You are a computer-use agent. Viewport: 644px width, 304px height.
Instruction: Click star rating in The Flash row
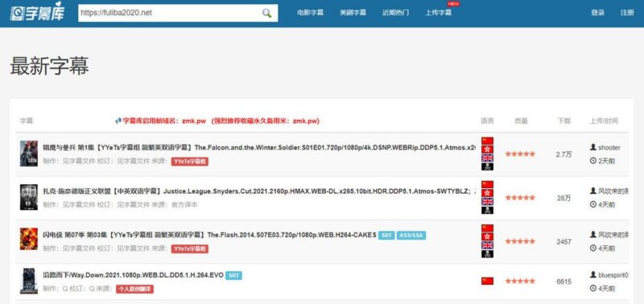520,241
